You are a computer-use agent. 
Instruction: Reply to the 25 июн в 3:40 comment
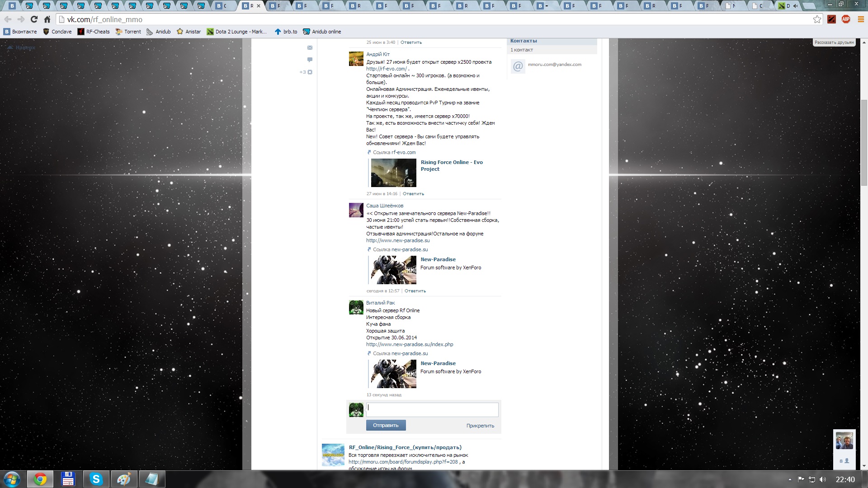[x=411, y=42]
